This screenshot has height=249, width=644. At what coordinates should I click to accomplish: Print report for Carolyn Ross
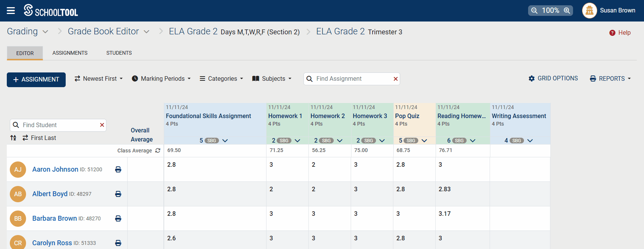(118, 243)
